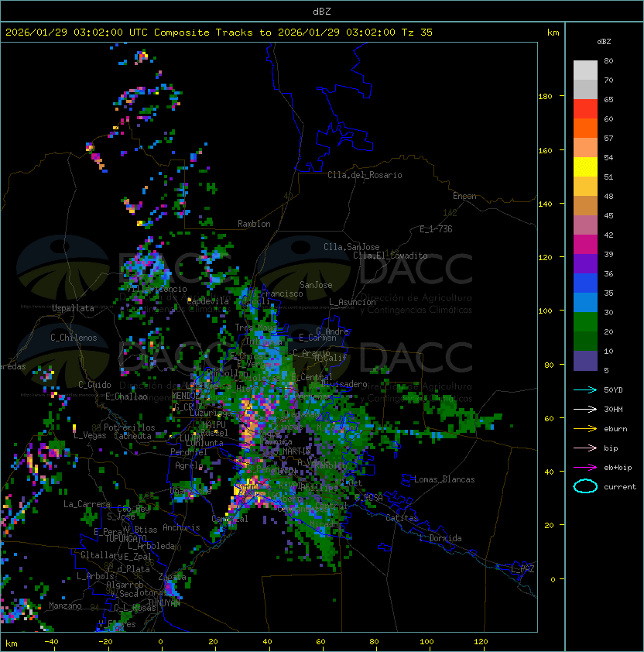The width and height of the screenshot is (644, 652).
Task: Click the 'dBZ' title at the top
Action: [x=322, y=12]
